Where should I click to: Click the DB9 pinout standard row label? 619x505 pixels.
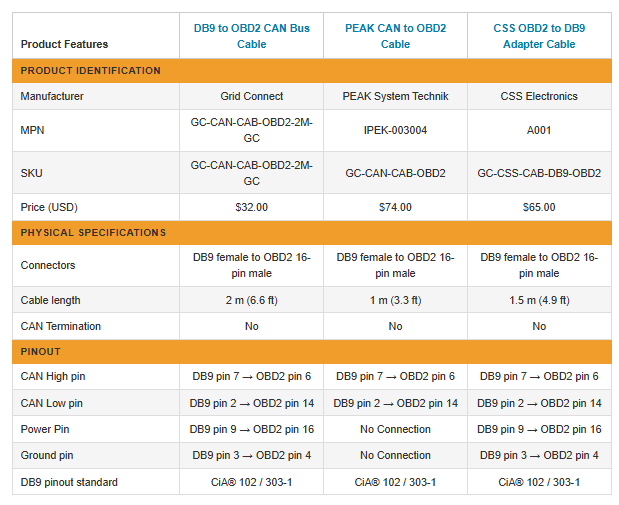(69, 482)
